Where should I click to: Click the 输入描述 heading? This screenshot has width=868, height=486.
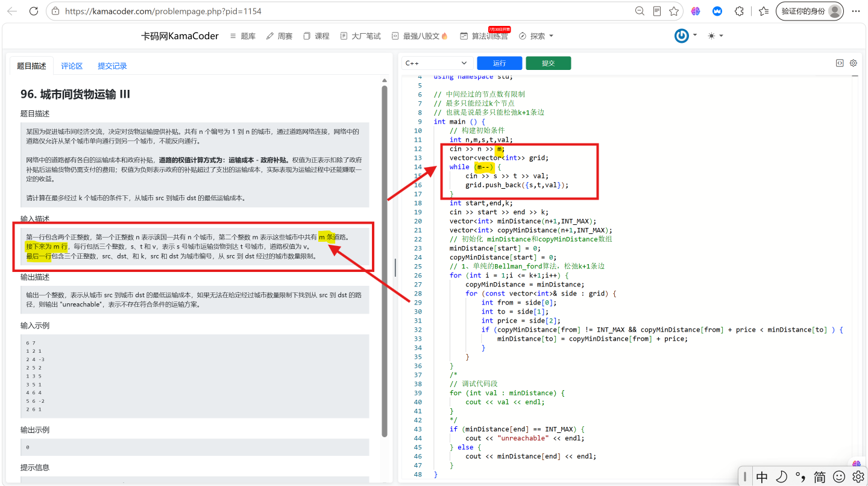click(x=35, y=218)
